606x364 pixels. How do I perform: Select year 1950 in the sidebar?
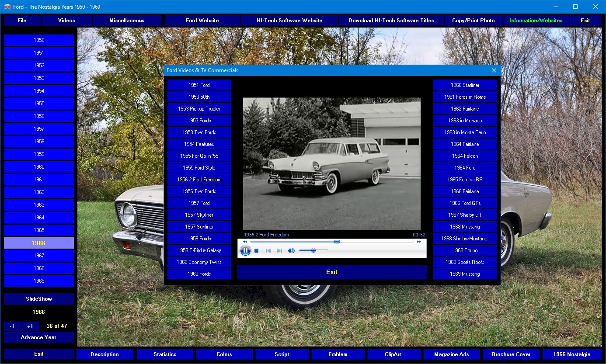point(39,40)
